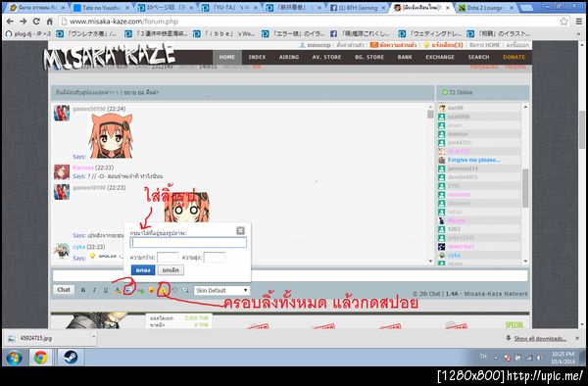Click Chrome icon in taskbar
This screenshot has height=386, width=588.
click(41, 358)
